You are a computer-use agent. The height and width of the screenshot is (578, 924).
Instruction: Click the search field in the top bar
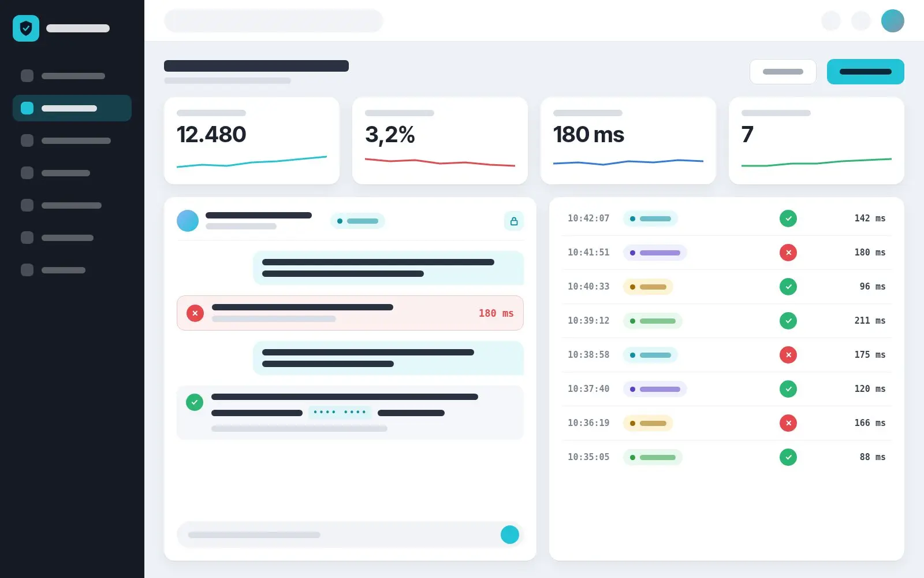coord(274,21)
